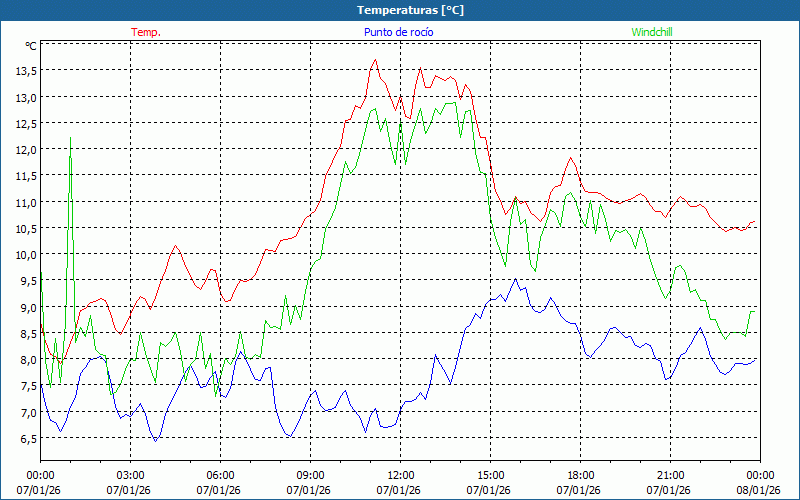Click the 06:00 time axis label
800x500 pixels.
point(220,475)
